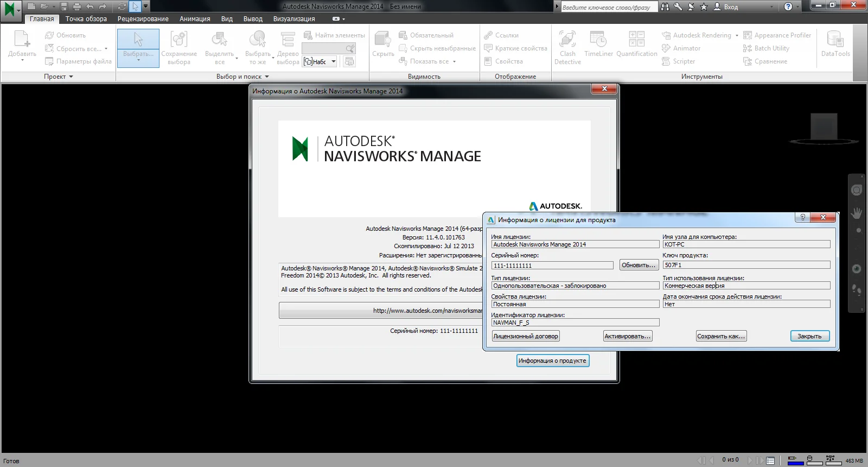Expand the Select and Search panel arrow
Viewport: 868px width, 467px height.
tap(267, 77)
